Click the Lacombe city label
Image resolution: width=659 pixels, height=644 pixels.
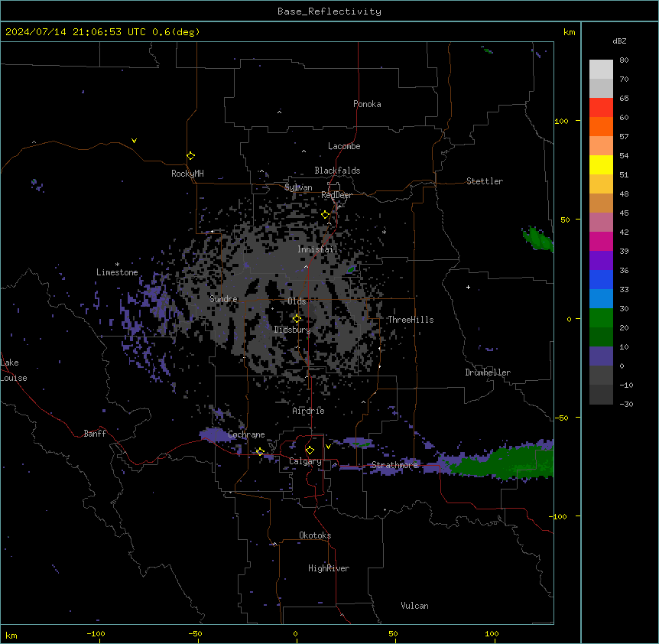pyautogui.click(x=344, y=146)
